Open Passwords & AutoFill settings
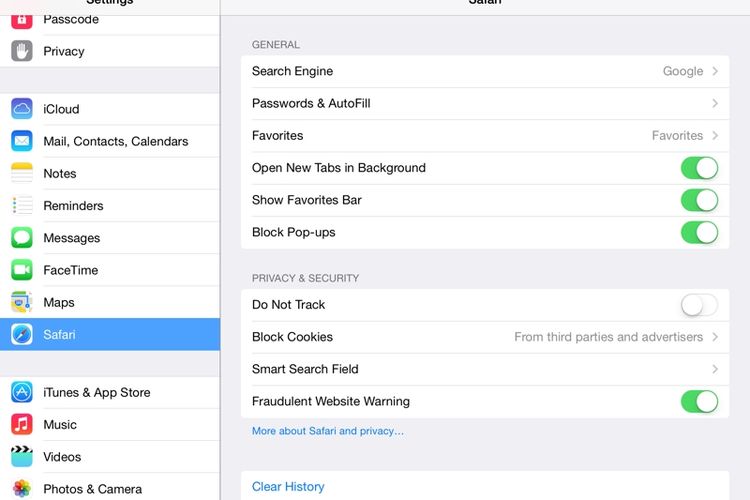 (x=485, y=103)
